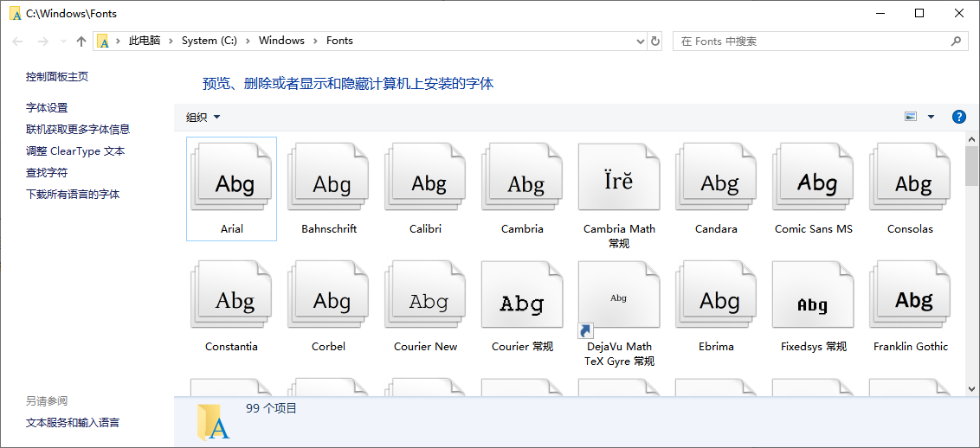Image resolution: width=980 pixels, height=448 pixels.
Task: Expand chevron after 此电脑 in breadcrumb
Action: click(x=171, y=42)
